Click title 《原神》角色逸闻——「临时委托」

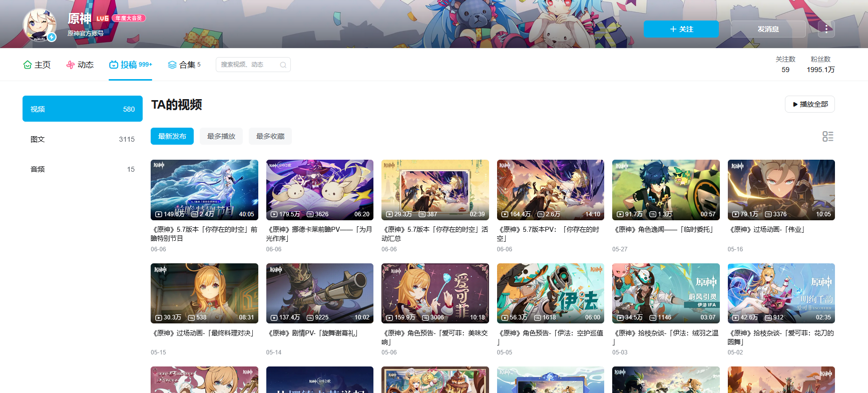pyautogui.click(x=663, y=229)
